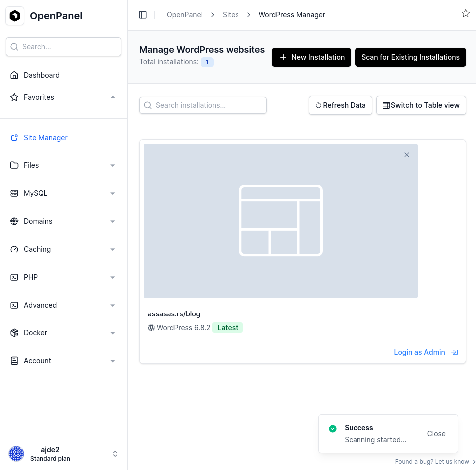Click the WordPress logo beside version 6.8.2
The image size is (476, 470).
point(151,328)
